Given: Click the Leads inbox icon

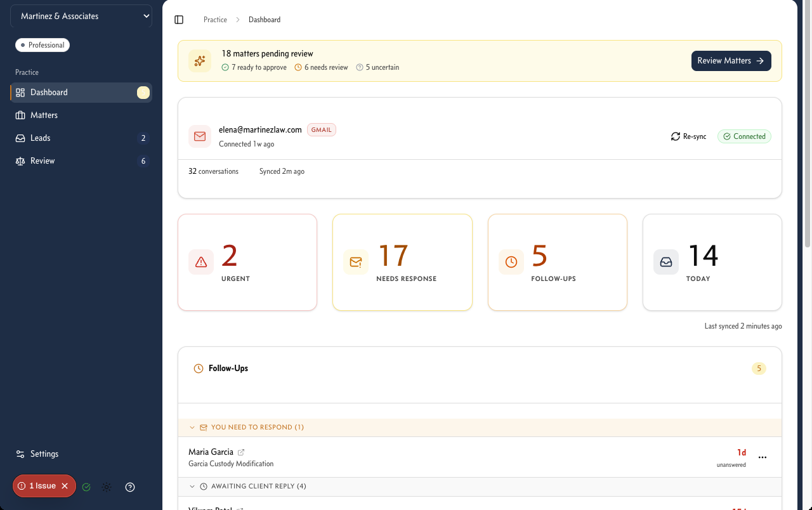Looking at the screenshot, I should pyautogui.click(x=20, y=138).
